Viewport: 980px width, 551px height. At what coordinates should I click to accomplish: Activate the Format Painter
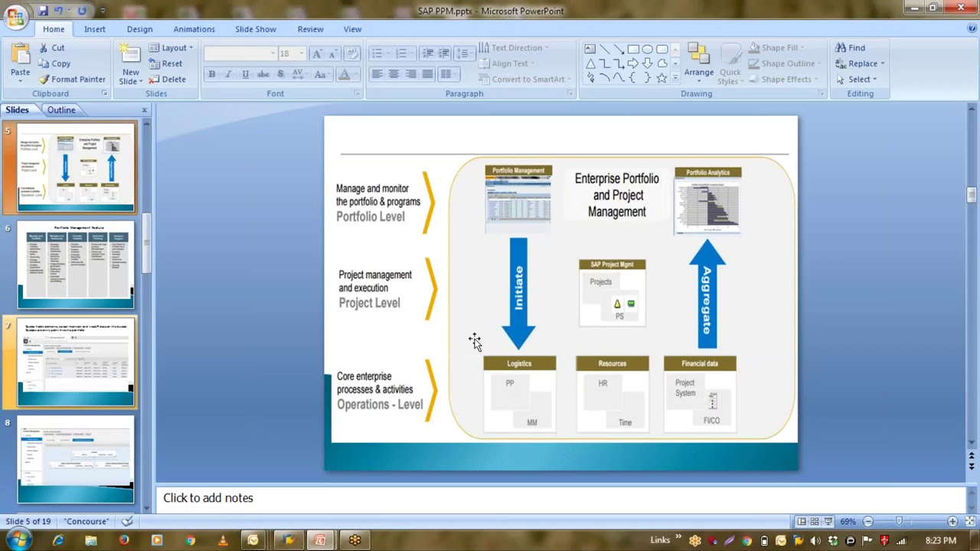pos(72,79)
